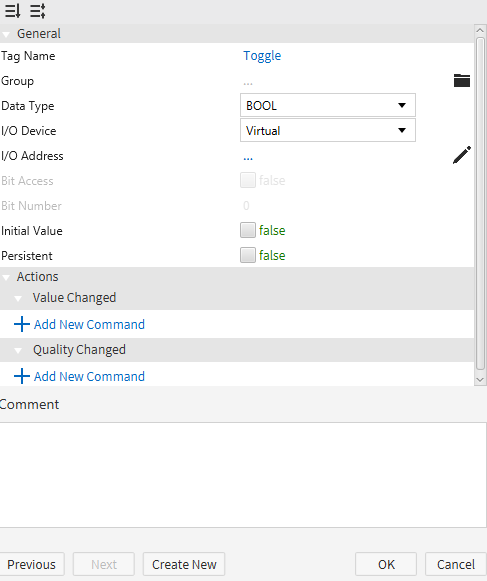Open the I/O Device Virtual dropdown
487x581 pixels.
[328, 130]
